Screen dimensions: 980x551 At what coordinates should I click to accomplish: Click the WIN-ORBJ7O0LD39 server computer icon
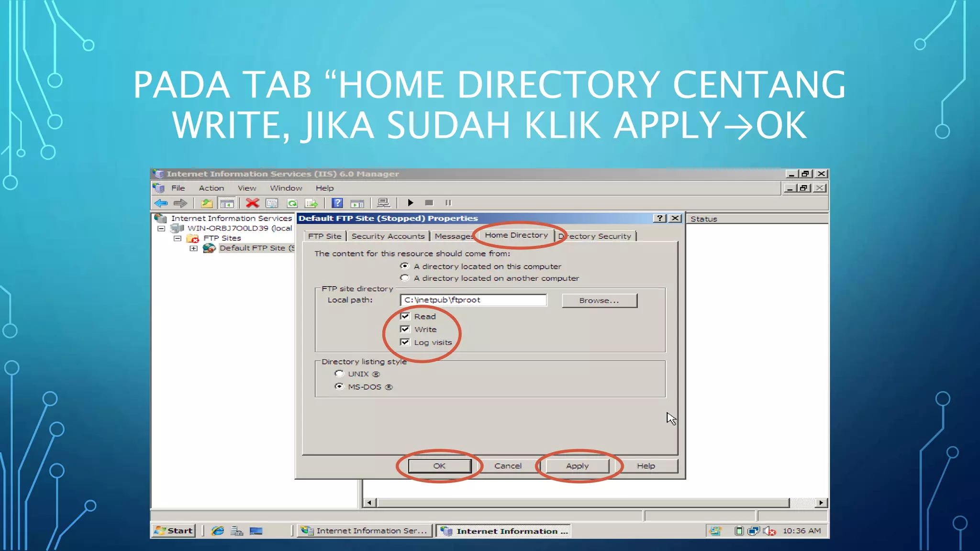point(177,228)
